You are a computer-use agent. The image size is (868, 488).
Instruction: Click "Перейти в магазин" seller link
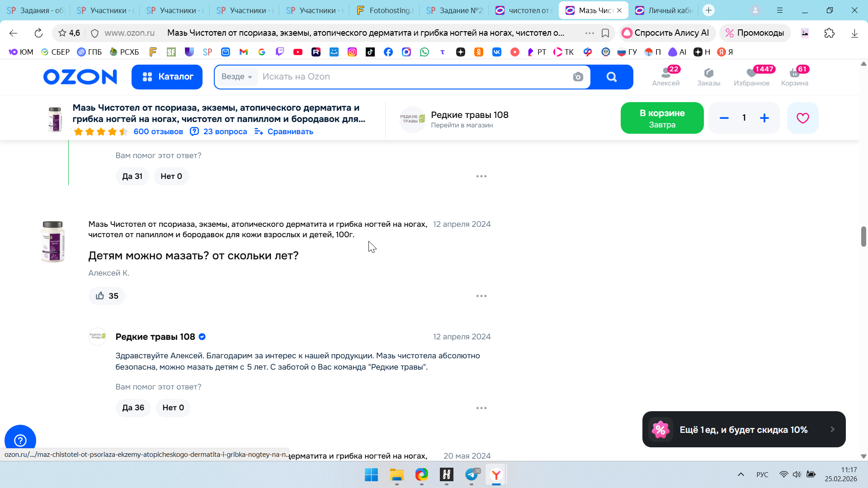(x=462, y=125)
